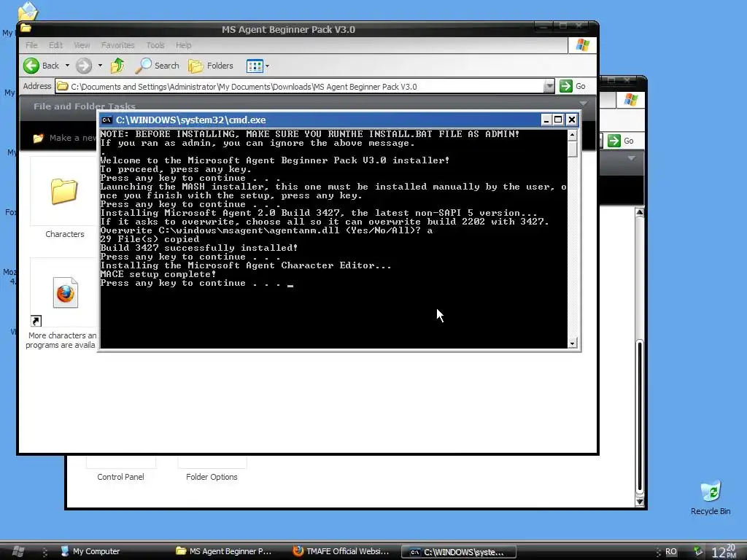The width and height of the screenshot is (747, 560).
Task: Minimize the cmd.exe window
Action: coord(546,120)
